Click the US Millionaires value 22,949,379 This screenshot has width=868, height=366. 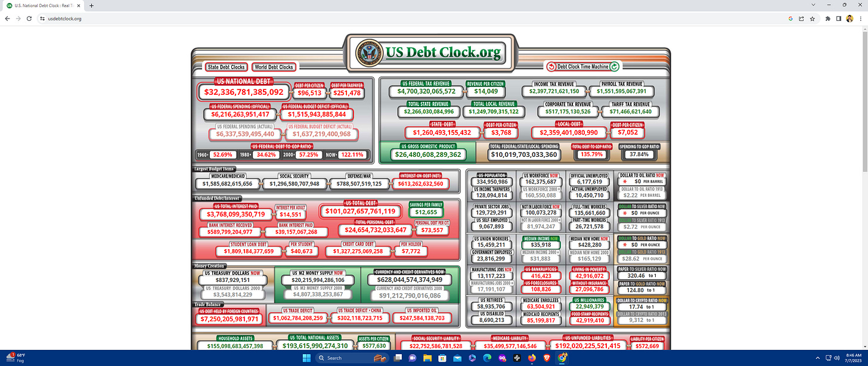tap(590, 307)
